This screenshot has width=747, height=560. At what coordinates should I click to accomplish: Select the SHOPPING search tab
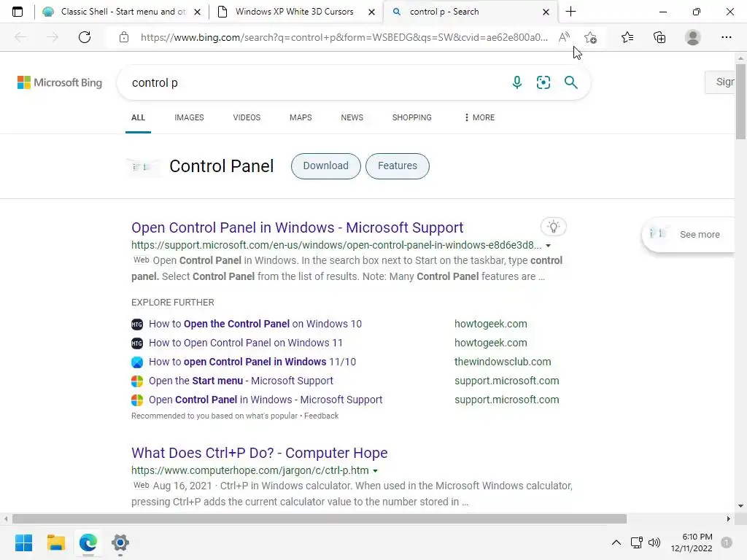412,117
